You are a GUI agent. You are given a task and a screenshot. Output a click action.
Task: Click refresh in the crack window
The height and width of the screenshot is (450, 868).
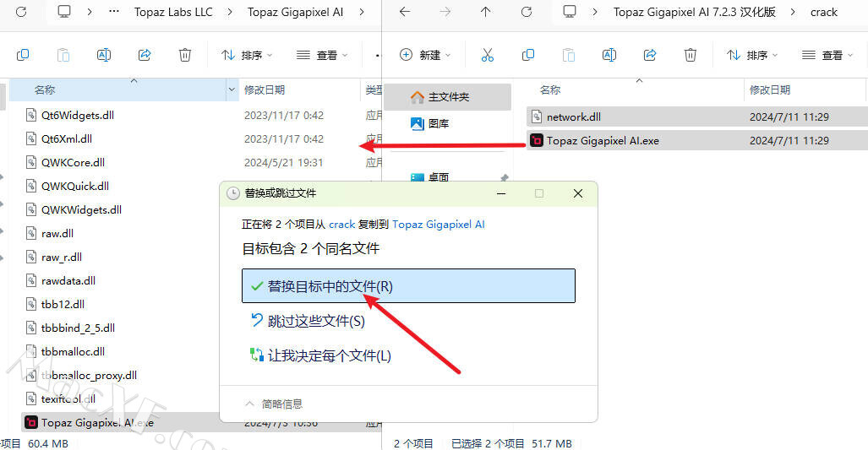click(527, 12)
